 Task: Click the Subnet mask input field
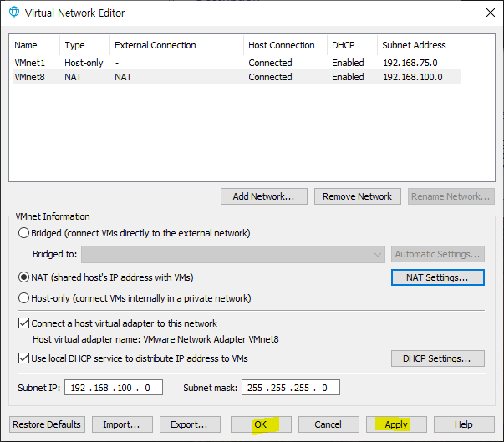point(291,388)
